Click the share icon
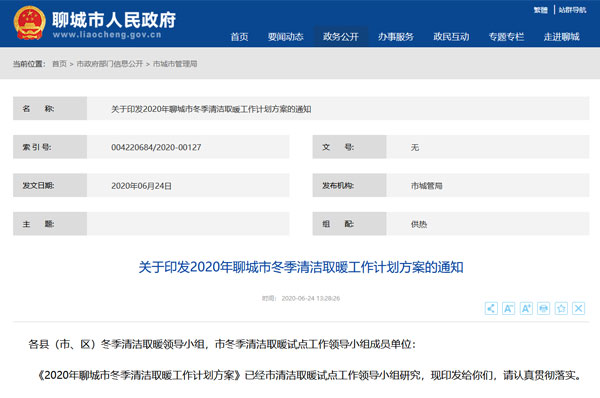This screenshot has height=398, width=600. click(491, 308)
